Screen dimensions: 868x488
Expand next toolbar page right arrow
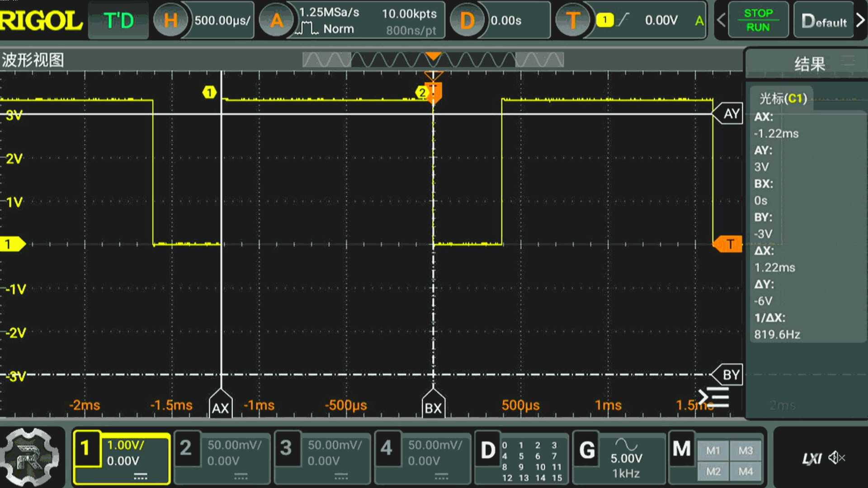[x=860, y=20]
